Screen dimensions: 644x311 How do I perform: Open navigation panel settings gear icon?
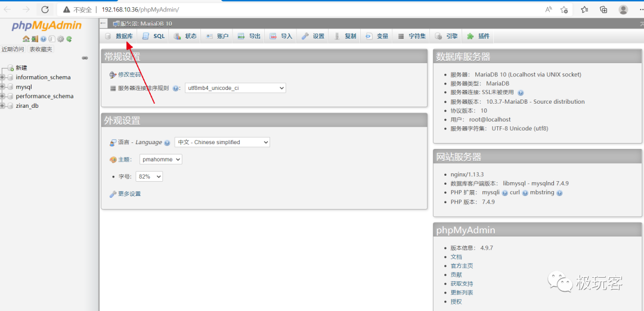(x=60, y=39)
